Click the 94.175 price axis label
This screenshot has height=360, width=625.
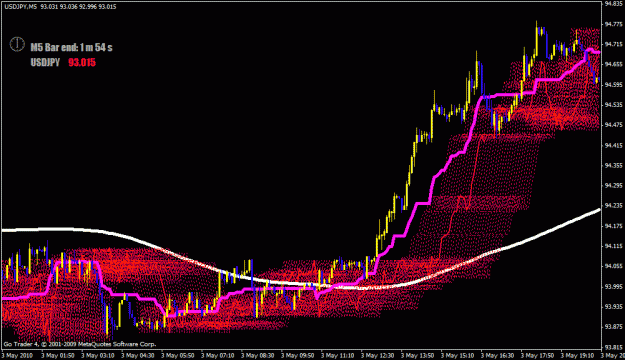tap(613, 226)
